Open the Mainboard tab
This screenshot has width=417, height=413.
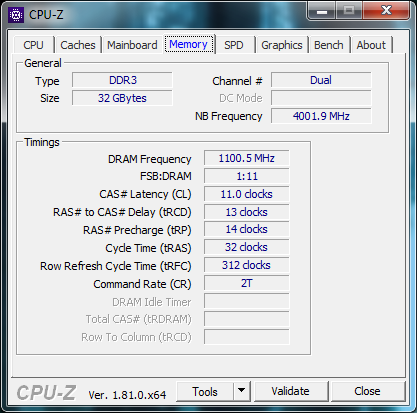pyautogui.click(x=132, y=45)
